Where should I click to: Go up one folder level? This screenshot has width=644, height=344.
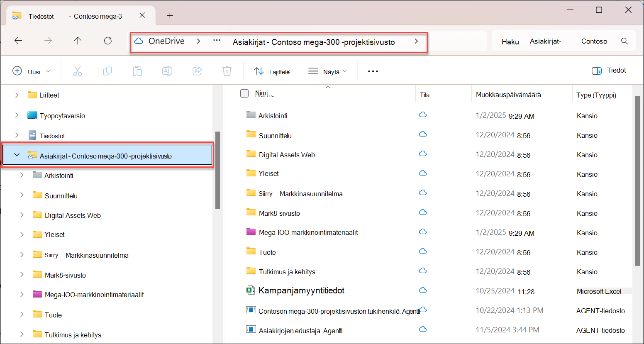point(78,41)
